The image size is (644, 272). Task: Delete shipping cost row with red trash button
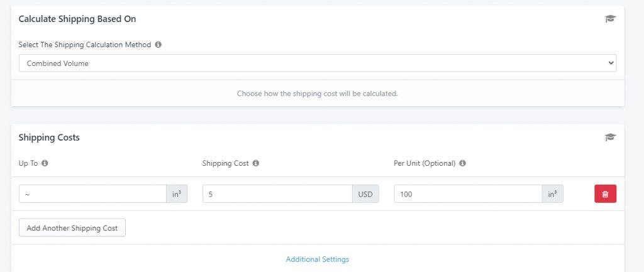click(605, 193)
